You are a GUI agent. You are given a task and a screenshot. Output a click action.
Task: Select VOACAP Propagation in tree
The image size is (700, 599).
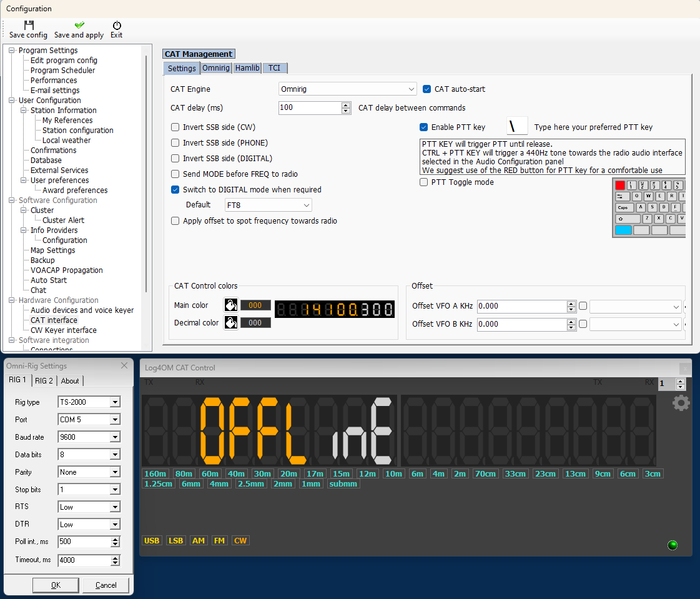67,270
